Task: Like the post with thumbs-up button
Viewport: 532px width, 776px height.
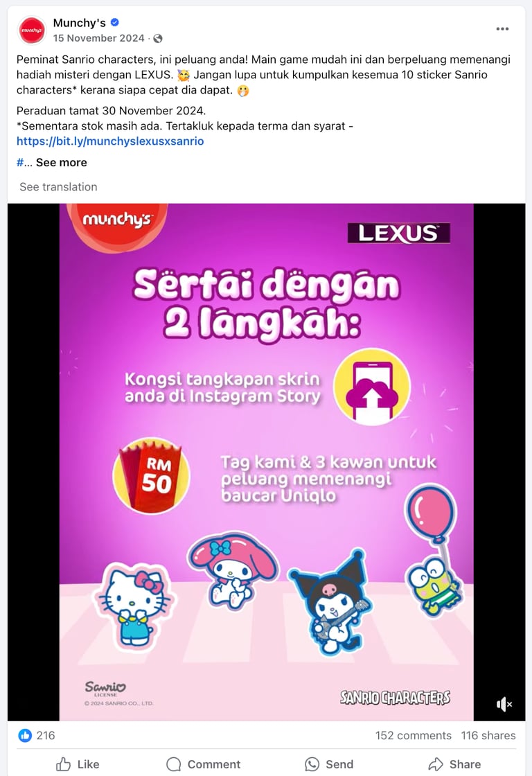Action: point(78,764)
